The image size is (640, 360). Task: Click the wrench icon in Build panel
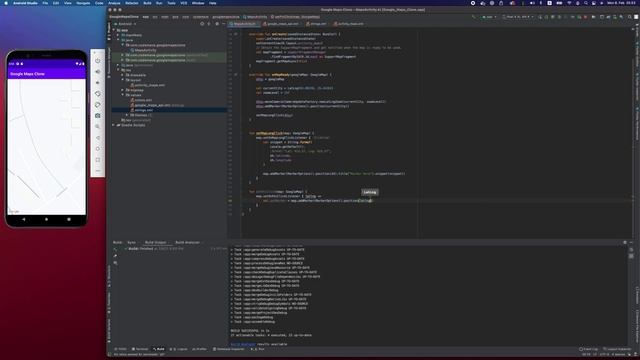pyautogui.click(x=116, y=256)
